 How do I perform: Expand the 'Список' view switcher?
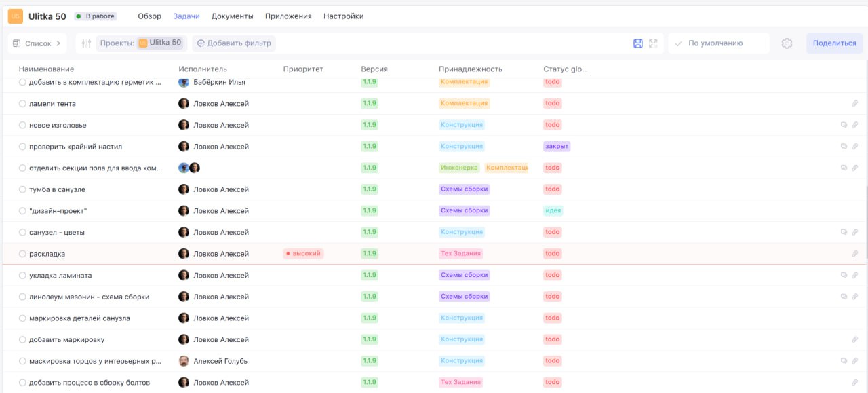[37, 43]
